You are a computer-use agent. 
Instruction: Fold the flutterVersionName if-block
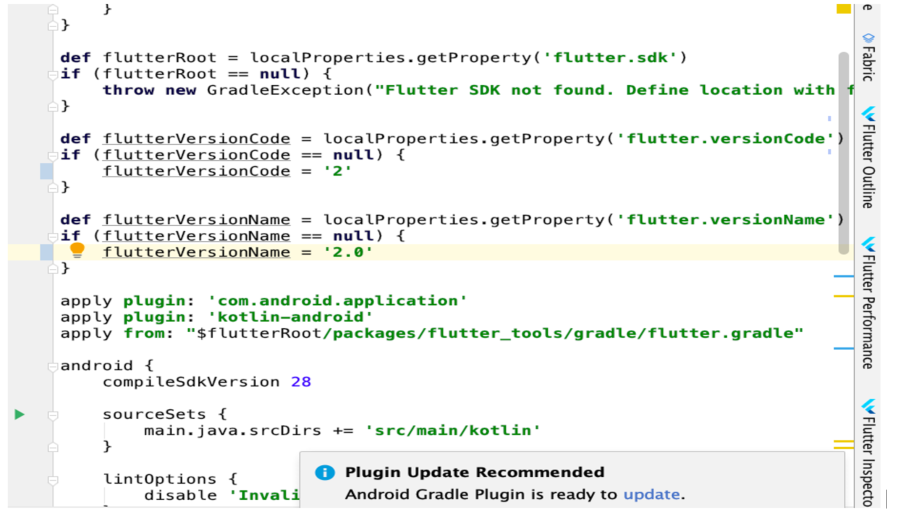53,236
